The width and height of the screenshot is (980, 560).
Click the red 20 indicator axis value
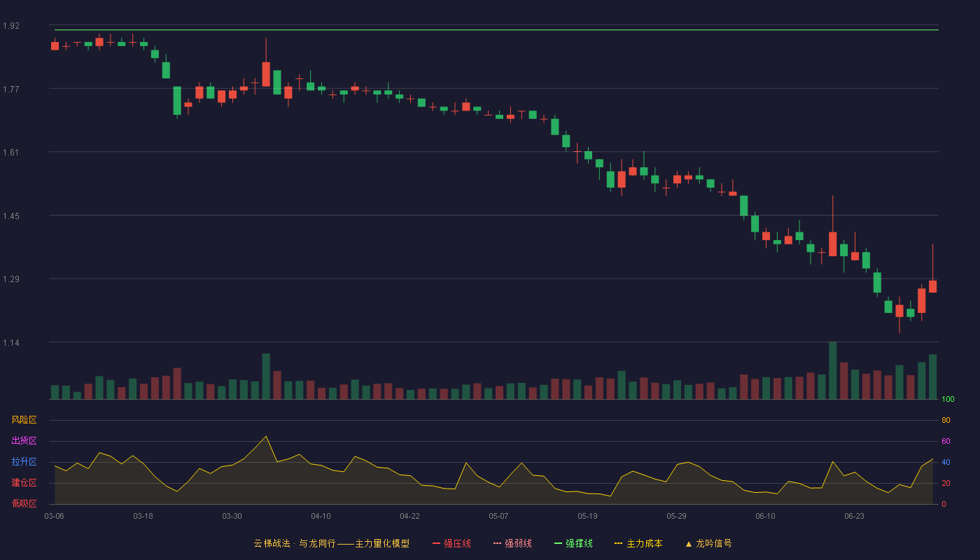946,483
